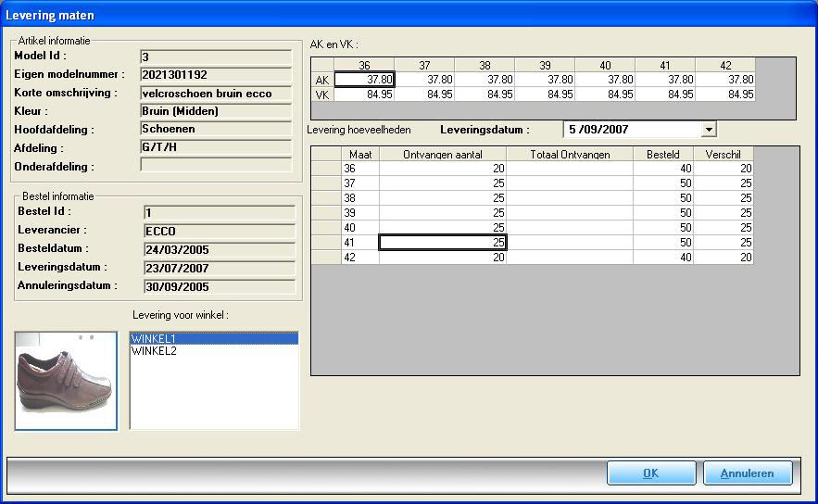Click the Leverancier field showing ECCO
Screen dimensions: 818x504
click(218, 231)
